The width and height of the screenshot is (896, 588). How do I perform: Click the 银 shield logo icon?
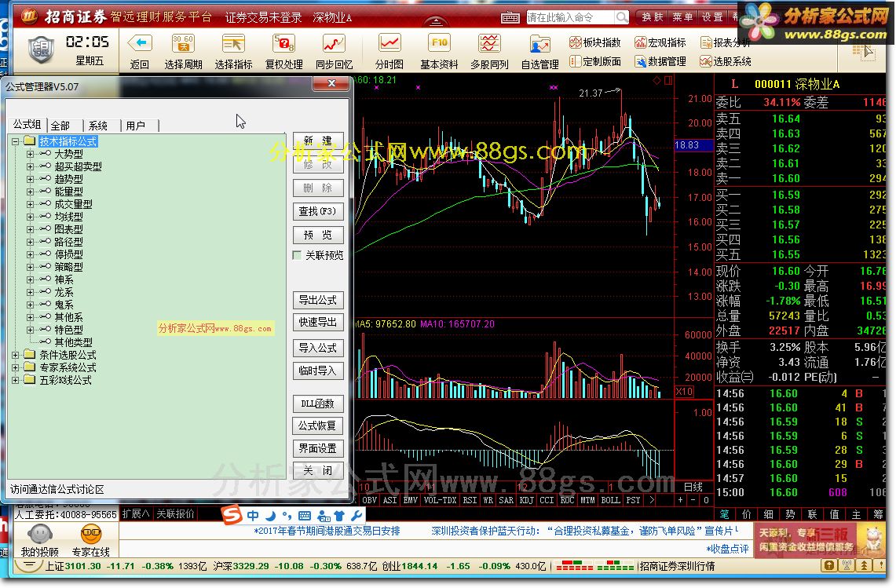pos(41,49)
